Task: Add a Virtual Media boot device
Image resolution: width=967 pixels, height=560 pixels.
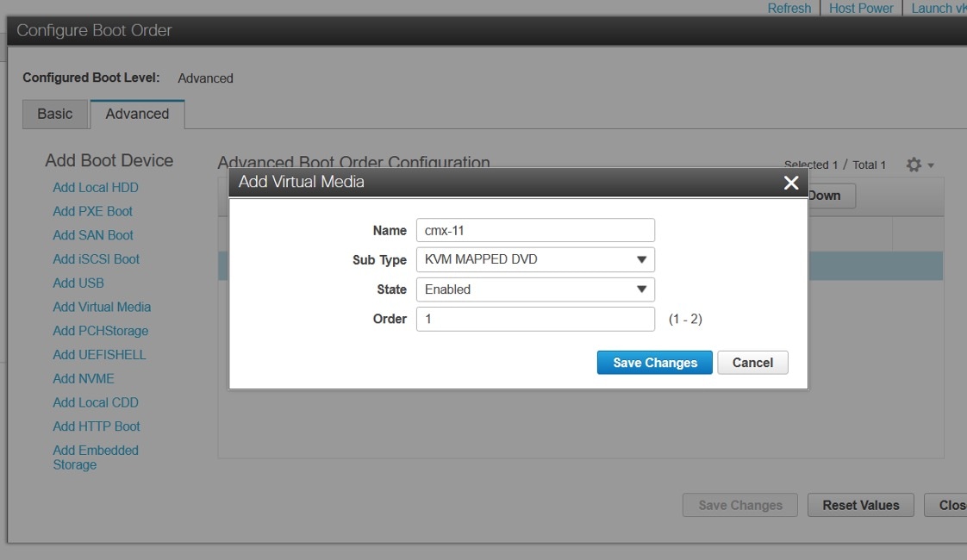Action: pyautogui.click(x=102, y=307)
